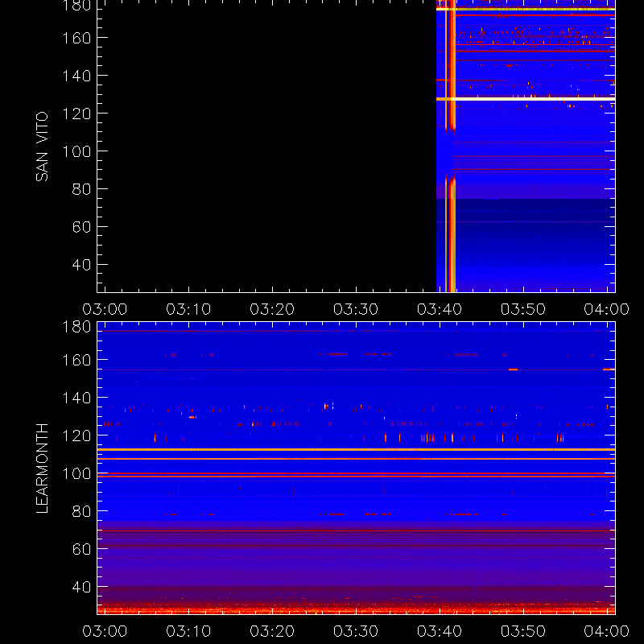The width and height of the screenshot is (644, 644).
Task: Click the 40 frequency label on Learmonth axis
Action: click(81, 587)
